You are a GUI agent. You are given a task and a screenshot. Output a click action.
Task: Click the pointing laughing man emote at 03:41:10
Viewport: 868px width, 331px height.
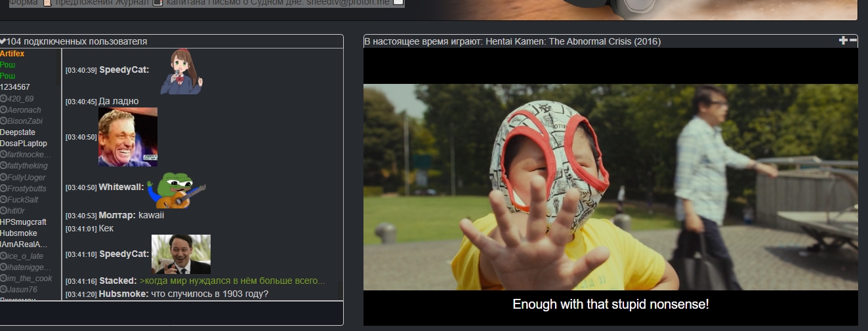point(181,254)
